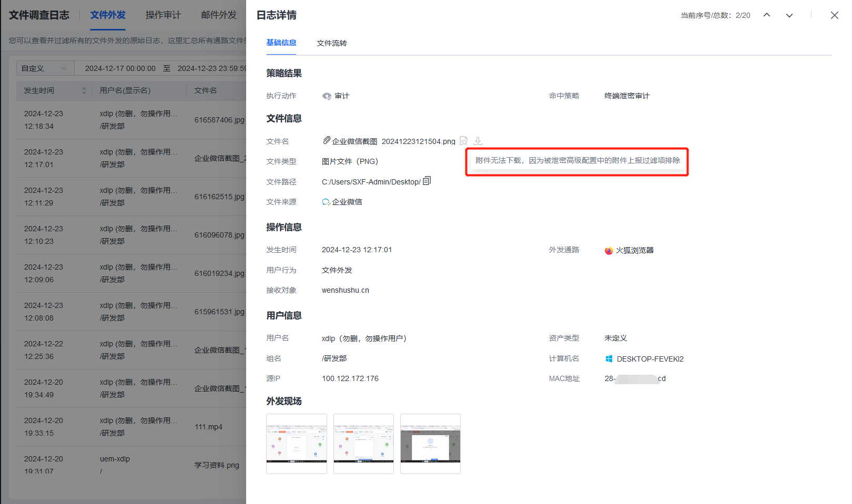
Task: Click the Windows icon beside DESKTOP-FEVEKI2
Action: point(609,359)
